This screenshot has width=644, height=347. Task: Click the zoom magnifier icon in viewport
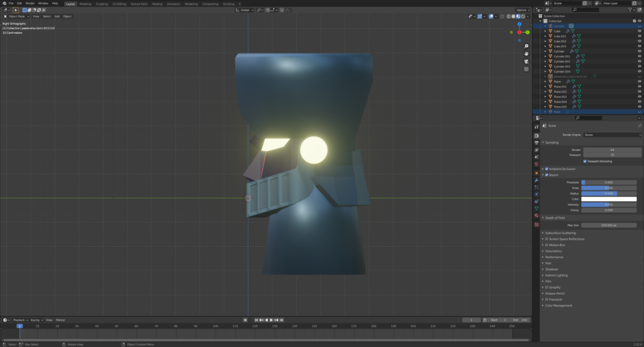[x=526, y=46]
